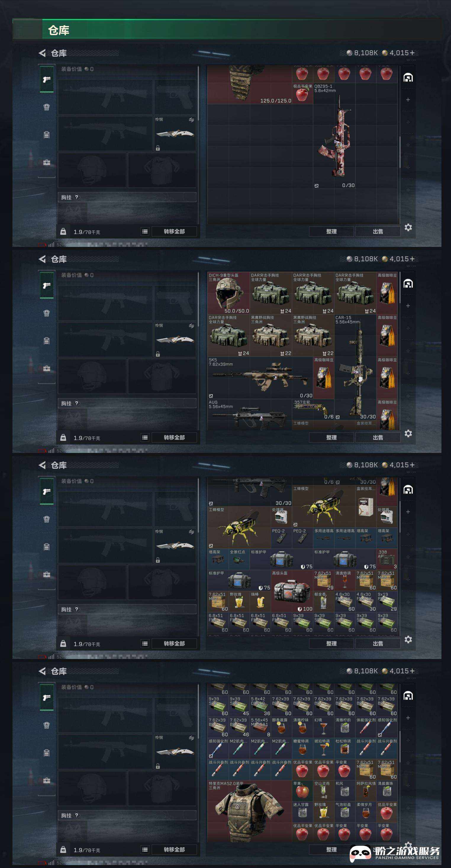Select the 5.8x42 DBP10 ammo stack
This screenshot has height=868, width=451.
[260, 706]
